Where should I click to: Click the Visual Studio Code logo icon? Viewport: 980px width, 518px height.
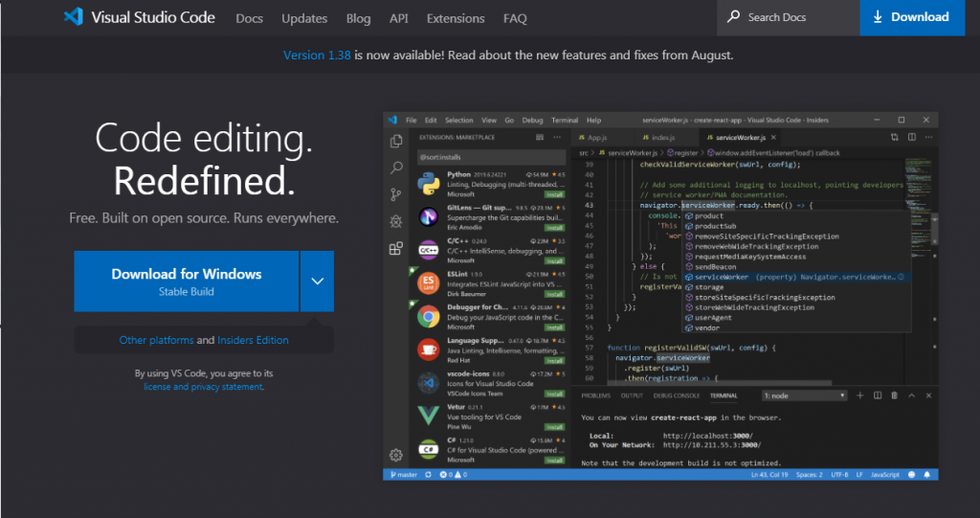pos(73,17)
